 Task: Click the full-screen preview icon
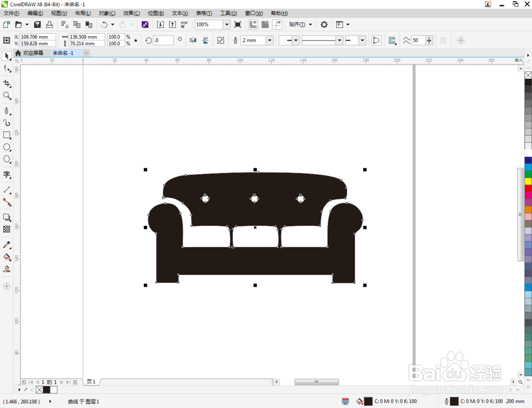(x=238, y=25)
